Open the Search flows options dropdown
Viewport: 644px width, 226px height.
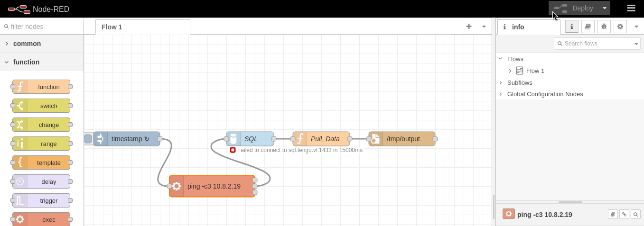pos(636,44)
